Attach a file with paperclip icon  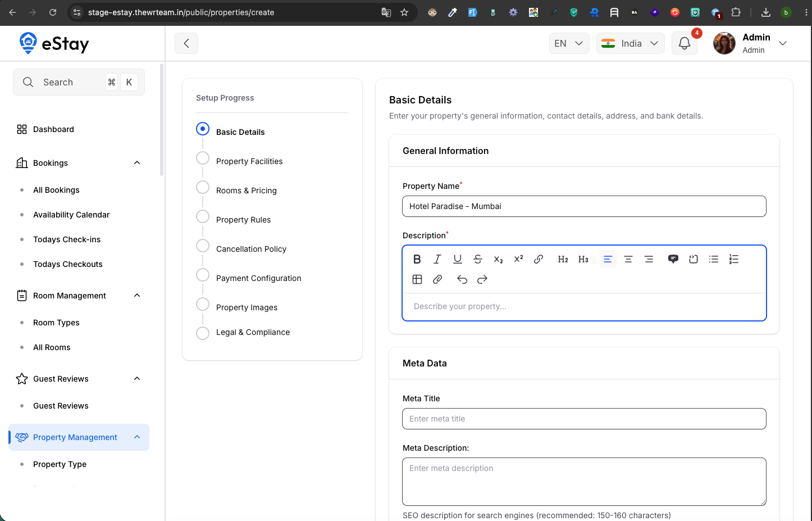pos(437,279)
